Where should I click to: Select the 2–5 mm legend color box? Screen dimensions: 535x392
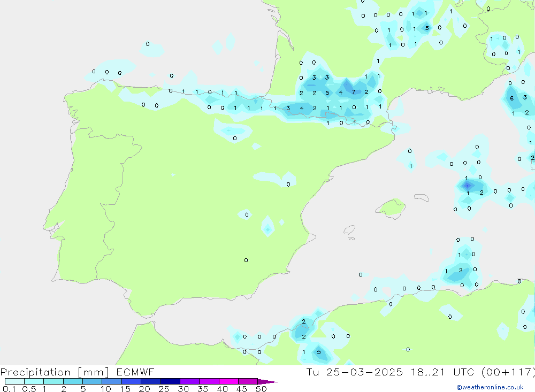(73, 381)
